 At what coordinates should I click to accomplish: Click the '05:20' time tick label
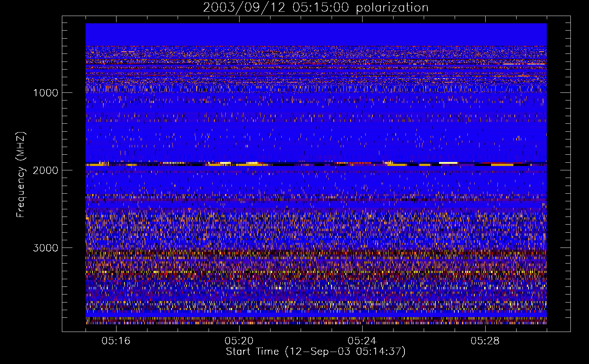(x=239, y=341)
